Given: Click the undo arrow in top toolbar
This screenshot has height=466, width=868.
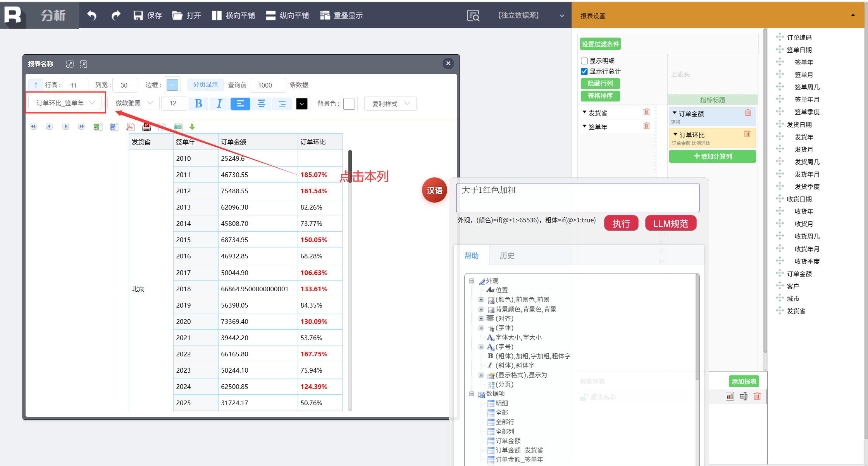Looking at the screenshot, I should pyautogui.click(x=91, y=15).
